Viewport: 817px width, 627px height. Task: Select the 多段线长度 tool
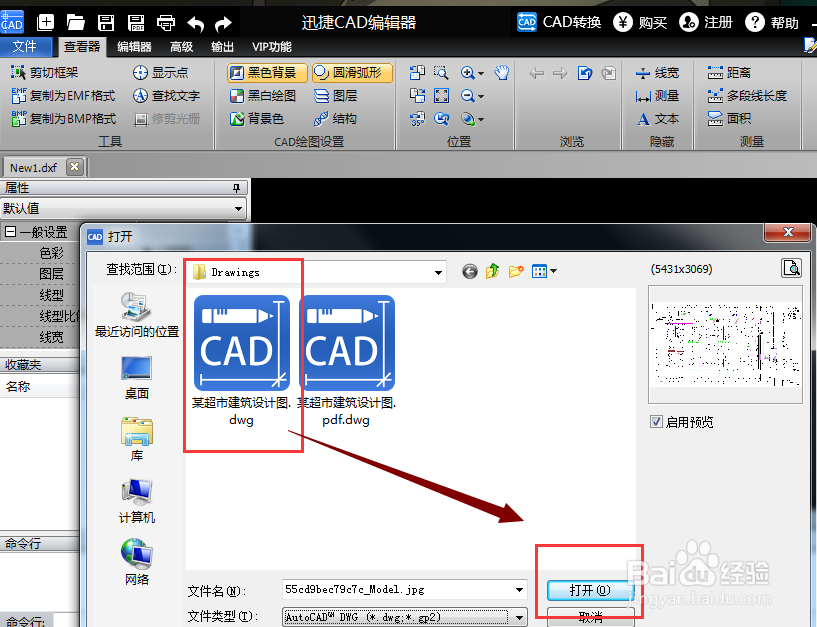pos(747,95)
